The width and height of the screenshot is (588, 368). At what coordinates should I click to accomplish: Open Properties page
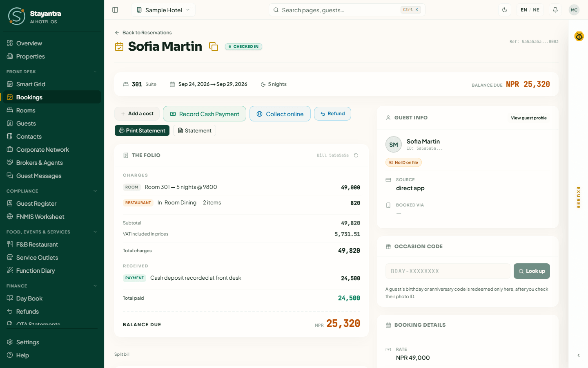pos(52,56)
